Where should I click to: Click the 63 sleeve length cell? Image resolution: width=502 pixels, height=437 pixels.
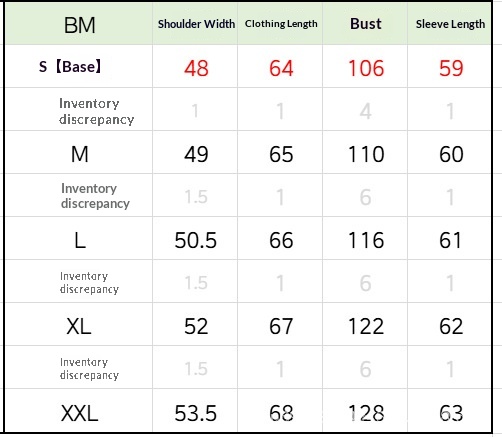[x=451, y=413]
